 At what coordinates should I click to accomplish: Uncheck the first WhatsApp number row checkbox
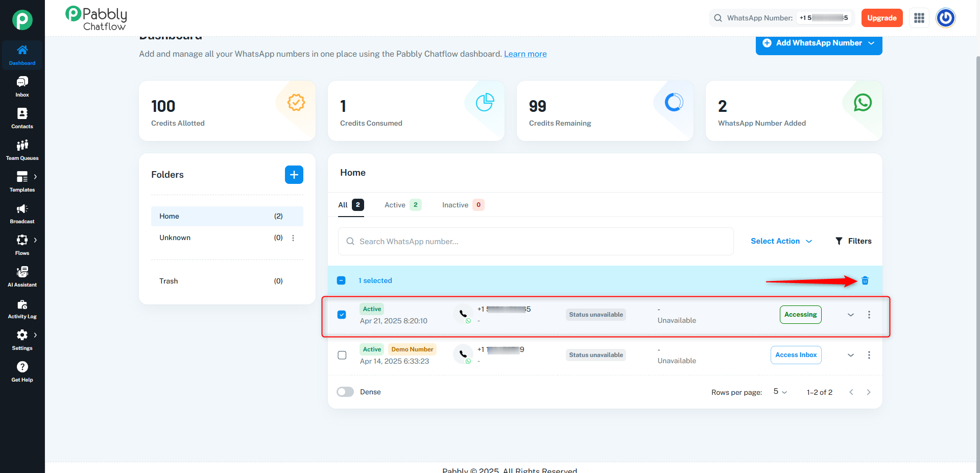point(342,315)
